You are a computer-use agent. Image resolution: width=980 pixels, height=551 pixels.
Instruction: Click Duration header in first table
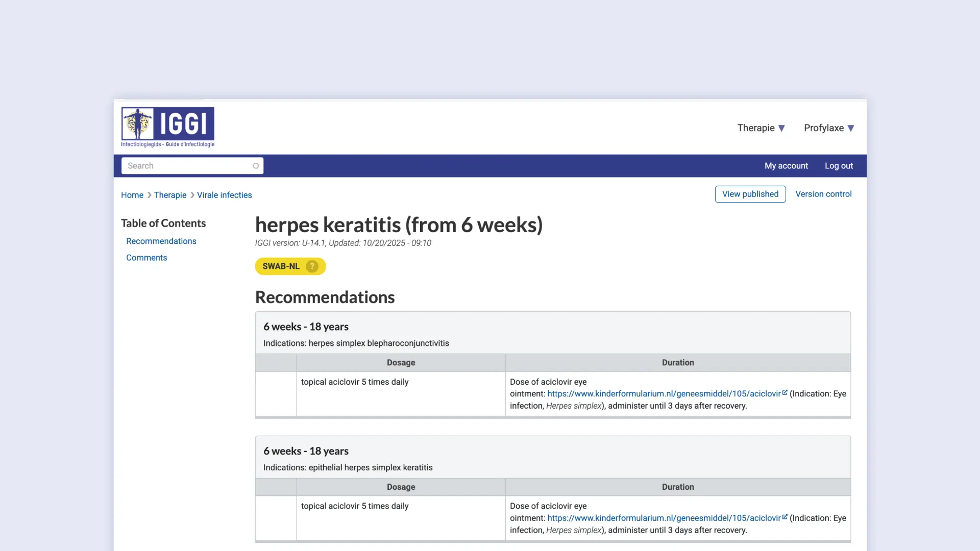(x=678, y=363)
